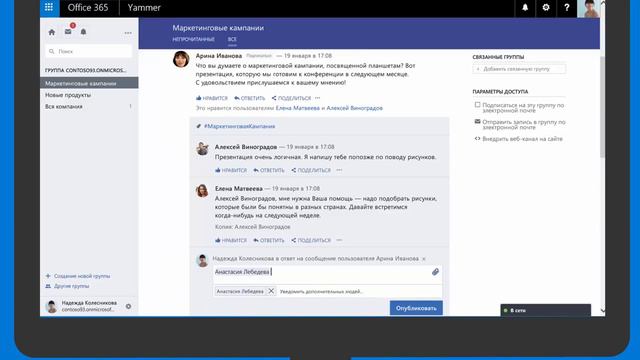Select the Маркетинговые кампании group in sidebar
This screenshot has height=360, width=640.
click(89, 83)
